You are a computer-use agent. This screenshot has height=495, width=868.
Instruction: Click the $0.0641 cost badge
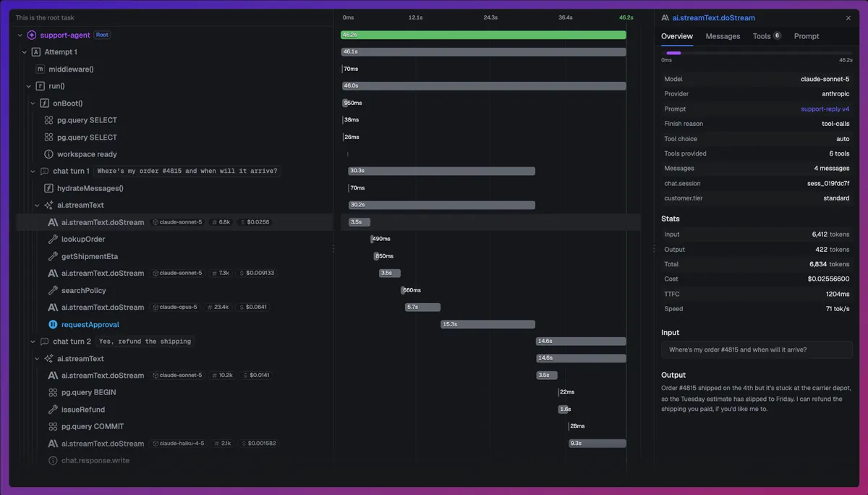pyautogui.click(x=253, y=308)
